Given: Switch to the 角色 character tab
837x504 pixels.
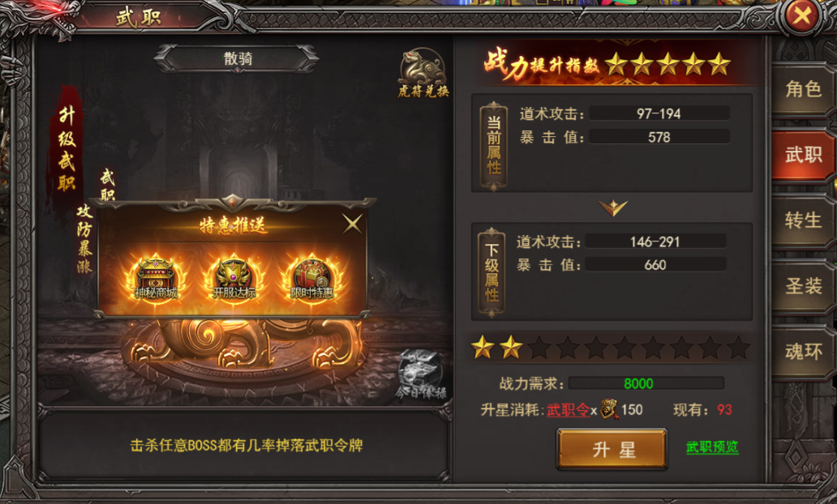Looking at the screenshot, I should [803, 90].
